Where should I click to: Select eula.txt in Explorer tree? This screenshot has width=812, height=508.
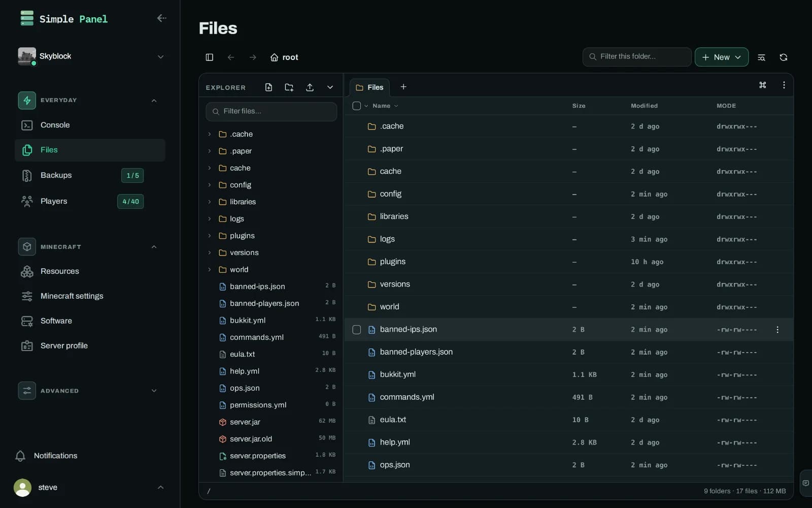271,354
